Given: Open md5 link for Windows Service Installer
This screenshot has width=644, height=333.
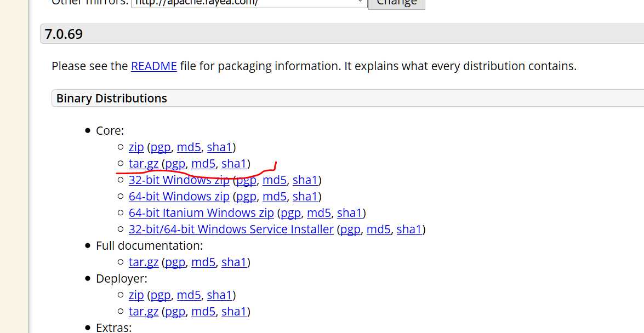Looking at the screenshot, I should pyautogui.click(x=378, y=229).
